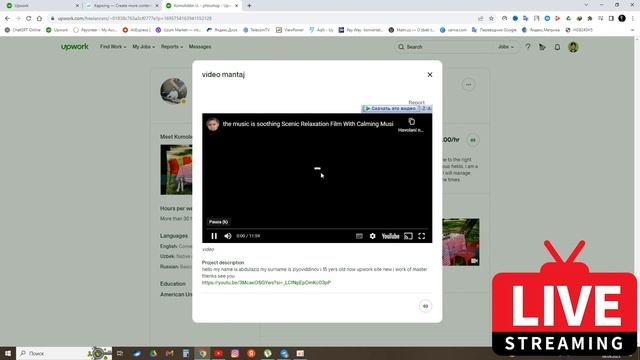Open the My Jobs menu
This screenshot has width=640, height=360.
click(143, 47)
